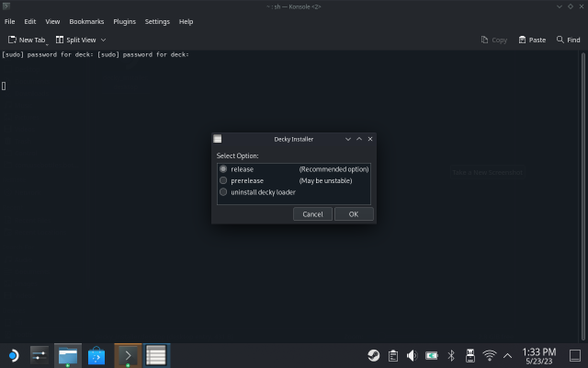Open Dolphin file manager from taskbar

point(68,355)
